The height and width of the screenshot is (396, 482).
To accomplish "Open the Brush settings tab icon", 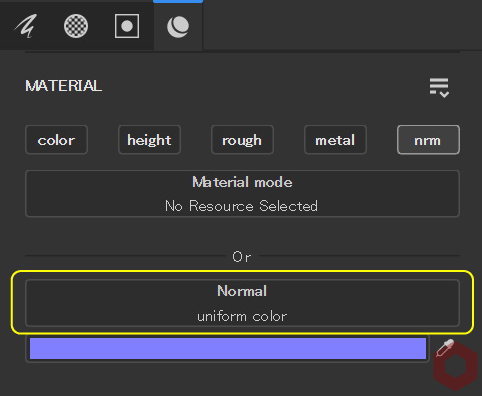I will 26,26.
